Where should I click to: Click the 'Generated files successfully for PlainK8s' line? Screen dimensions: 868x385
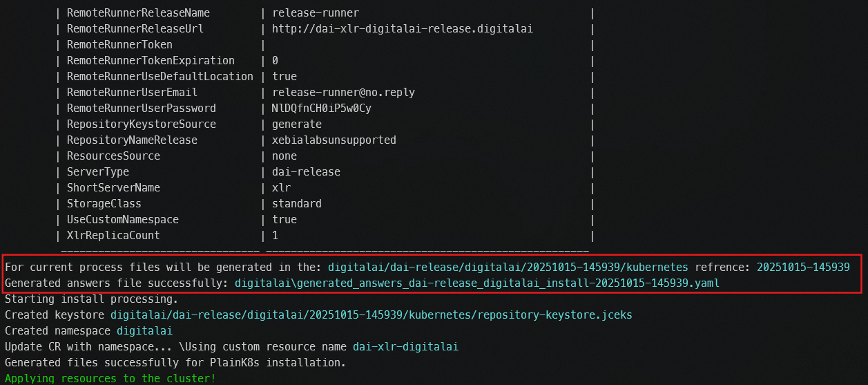(175, 363)
